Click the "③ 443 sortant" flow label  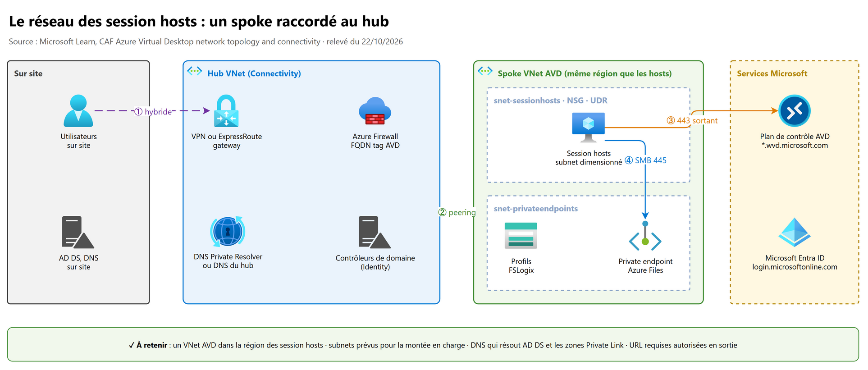click(692, 120)
